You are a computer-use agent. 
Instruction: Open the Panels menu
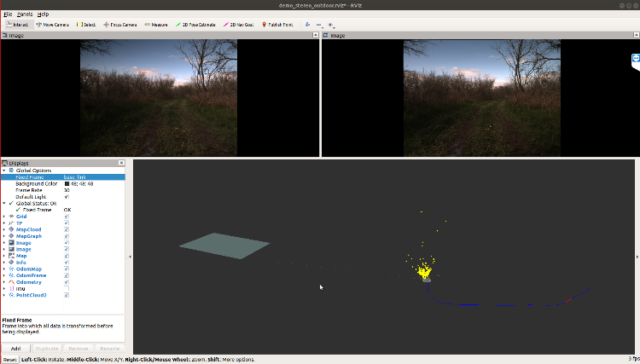[24, 14]
